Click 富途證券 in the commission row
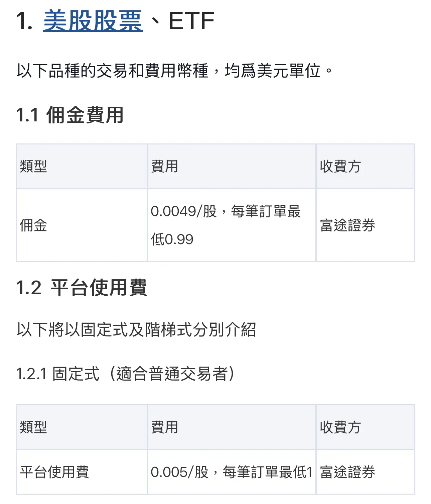Image resolution: width=431 pixels, height=504 pixels. click(x=347, y=225)
